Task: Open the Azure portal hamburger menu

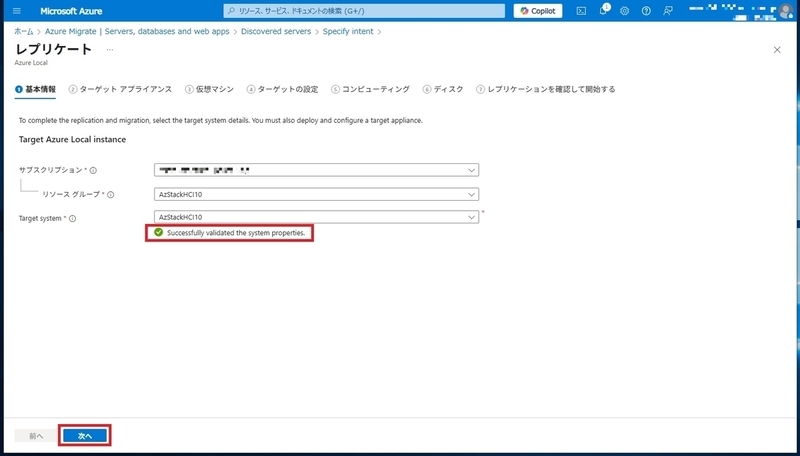Action: pos(17,11)
